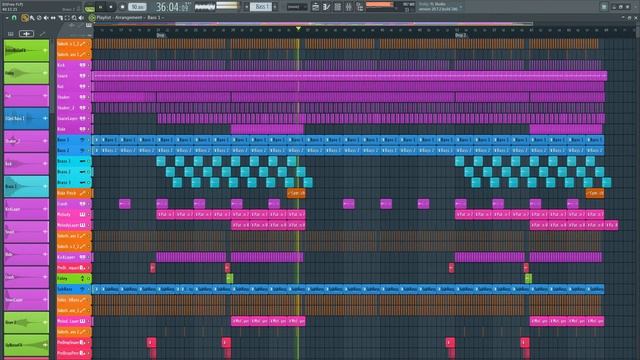Viewport: 640px width, 360px height.
Task: Stop playback with the Stop button
Action: point(111,7)
